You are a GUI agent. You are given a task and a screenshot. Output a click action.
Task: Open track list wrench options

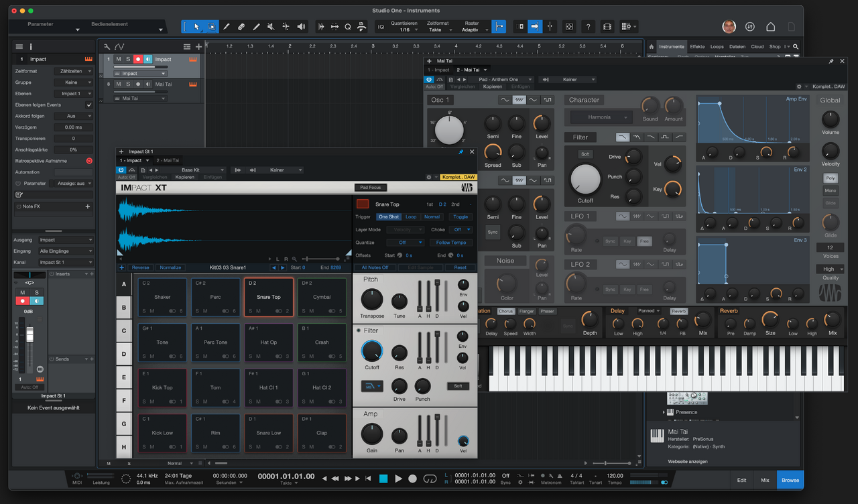click(x=107, y=46)
